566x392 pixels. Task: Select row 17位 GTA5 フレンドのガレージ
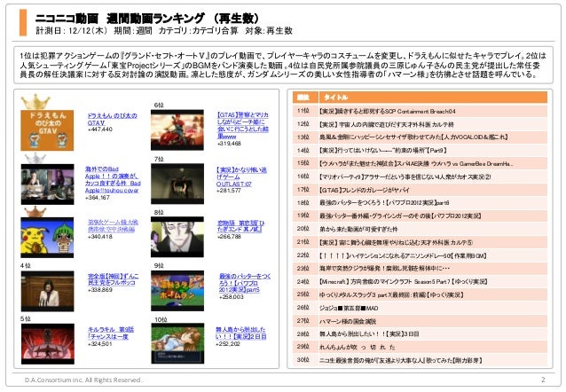click(420, 190)
